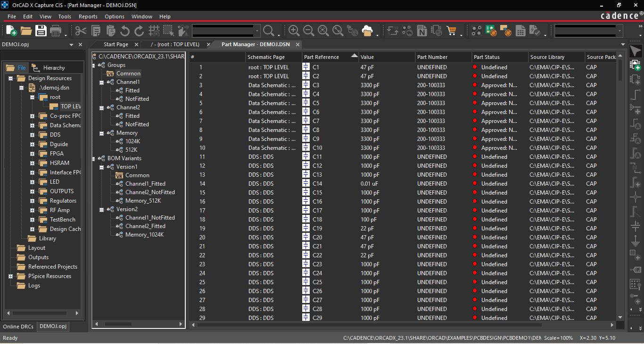Click the Select arrow tool
The image size is (644, 344).
tap(635, 51)
